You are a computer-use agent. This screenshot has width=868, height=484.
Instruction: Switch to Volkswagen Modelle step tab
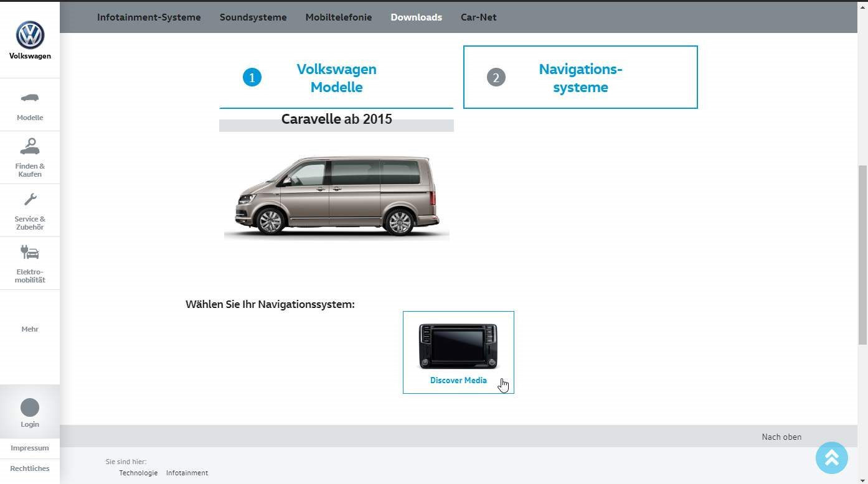tap(336, 77)
